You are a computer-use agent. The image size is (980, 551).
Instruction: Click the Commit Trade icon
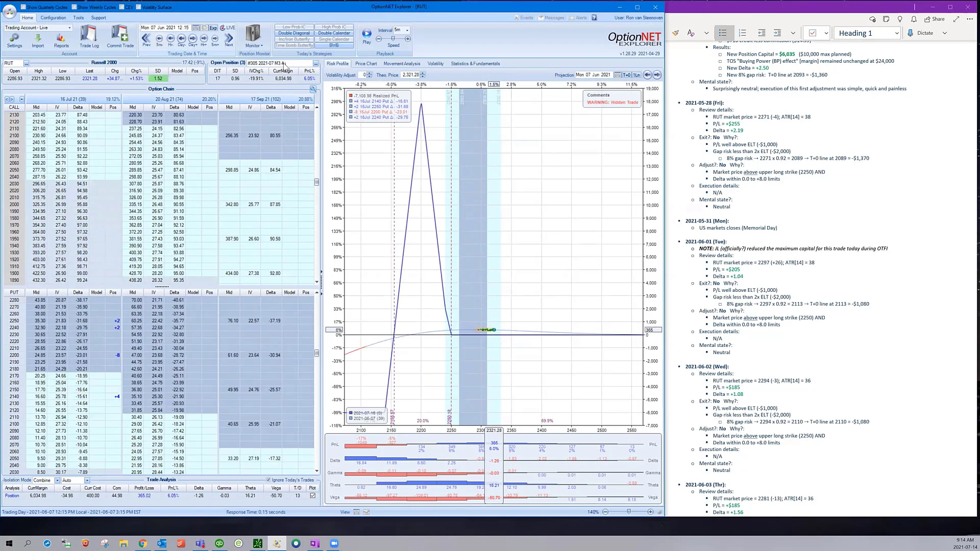pos(120,37)
